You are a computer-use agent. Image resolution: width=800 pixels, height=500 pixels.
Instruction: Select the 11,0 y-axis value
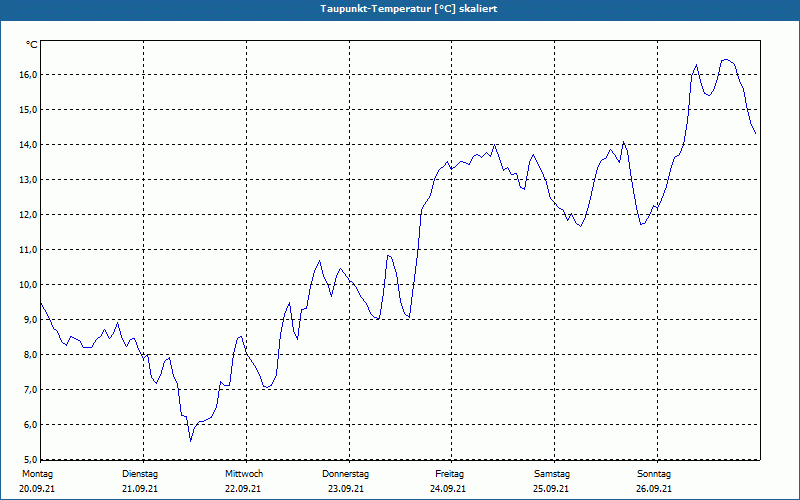pyautogui.click(x=29, y=249)
